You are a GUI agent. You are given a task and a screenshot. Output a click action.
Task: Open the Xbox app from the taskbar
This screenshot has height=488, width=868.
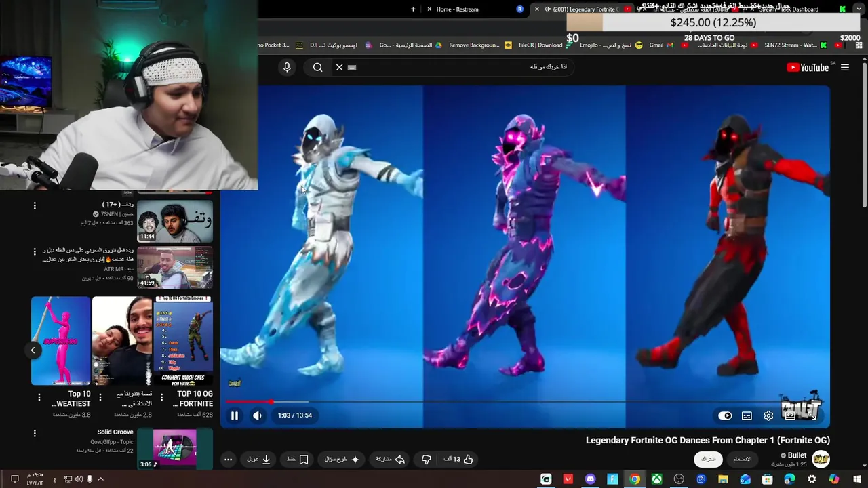[656, 479]
